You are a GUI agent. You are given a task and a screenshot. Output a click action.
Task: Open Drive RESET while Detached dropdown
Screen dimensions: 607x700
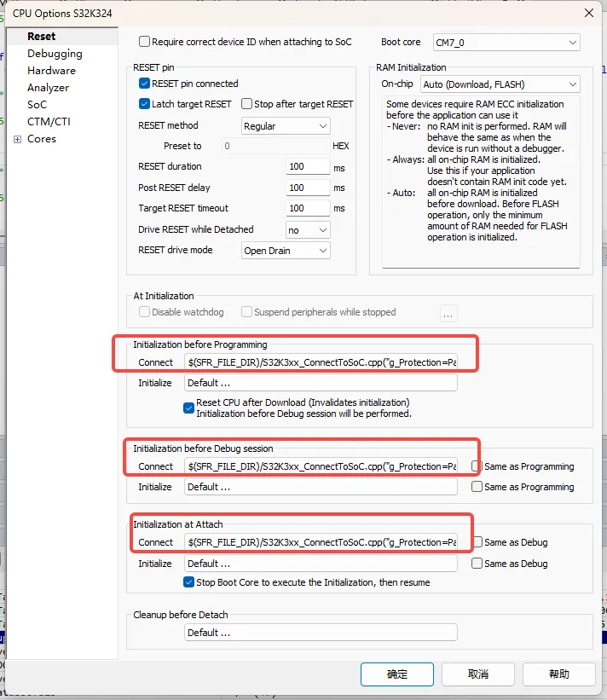(308, 230)
